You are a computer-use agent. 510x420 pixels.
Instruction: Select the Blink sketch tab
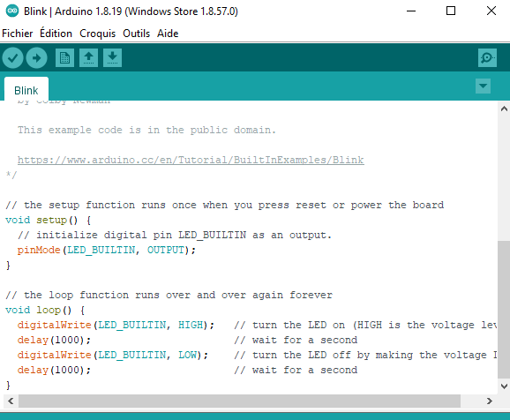pos(26,90)
